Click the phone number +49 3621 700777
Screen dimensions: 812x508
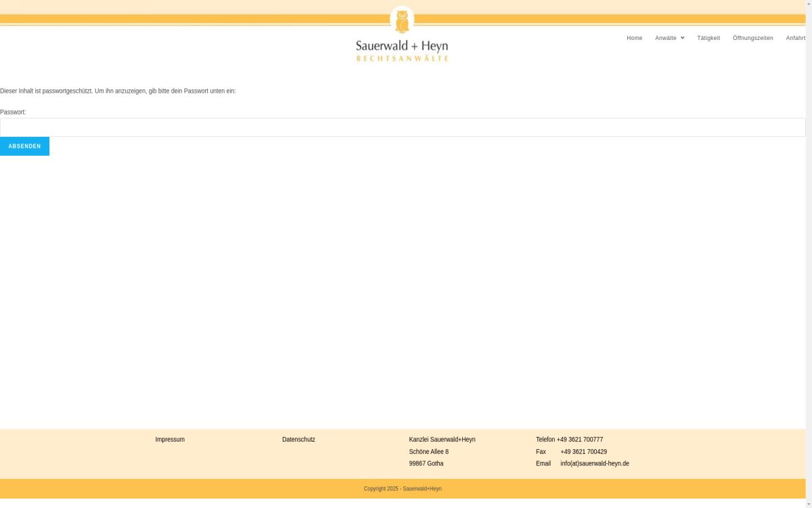[580, 440]
